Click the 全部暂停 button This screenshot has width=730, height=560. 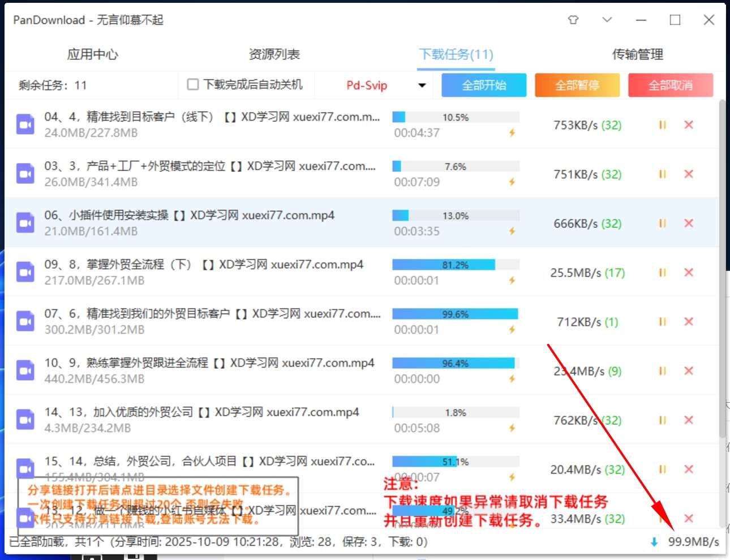tap(577, 85)
